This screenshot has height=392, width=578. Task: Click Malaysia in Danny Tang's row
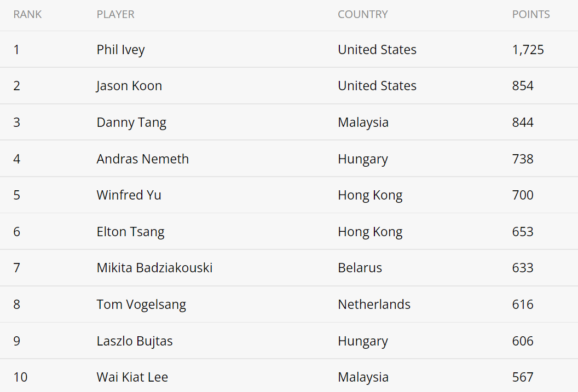363,122
